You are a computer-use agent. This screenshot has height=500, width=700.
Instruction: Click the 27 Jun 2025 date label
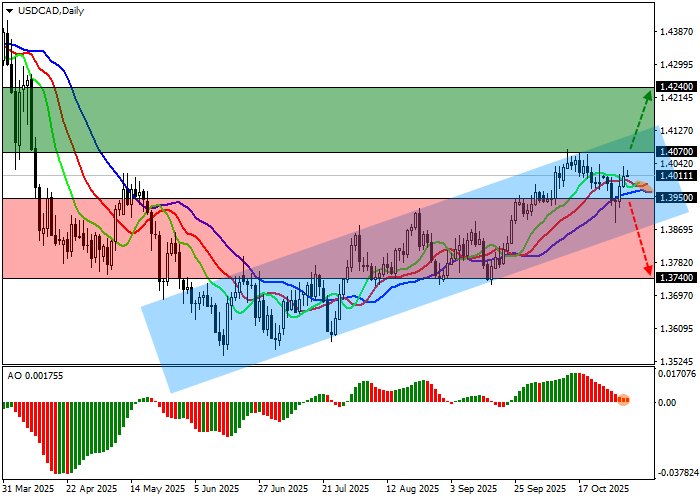283,489
